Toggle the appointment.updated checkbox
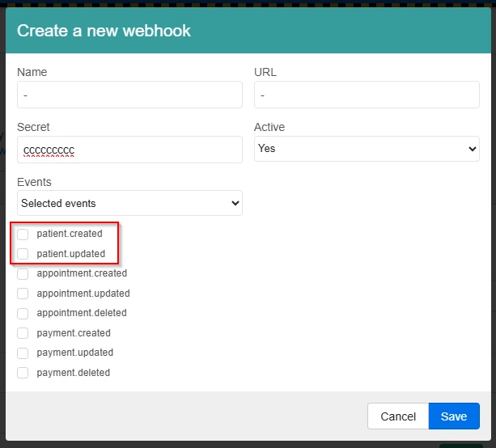Screen dimensions: 496x448 [x=23, y=294]
